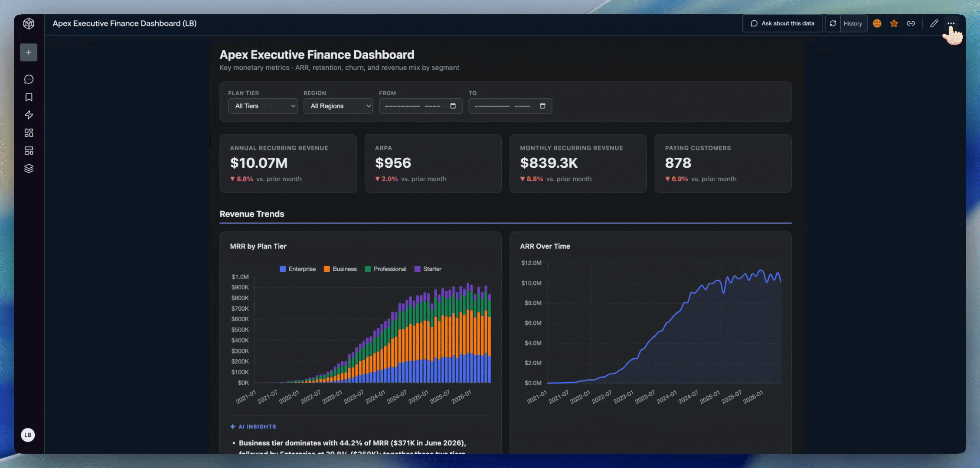980x468 pixels.
Task: Click the lightning bolt icon in sidebar
Action: (x=29, y=115)
